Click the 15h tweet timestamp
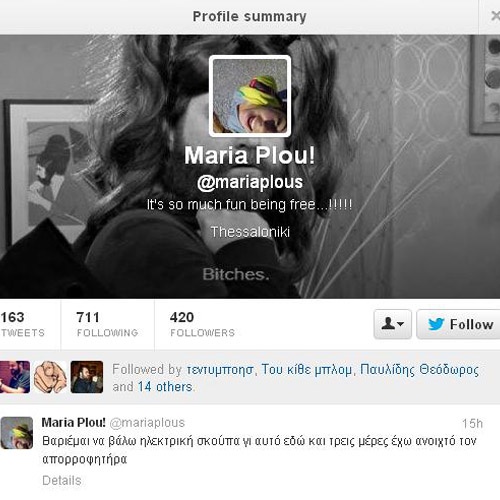The image size is (500, 500). click(472, 423)
